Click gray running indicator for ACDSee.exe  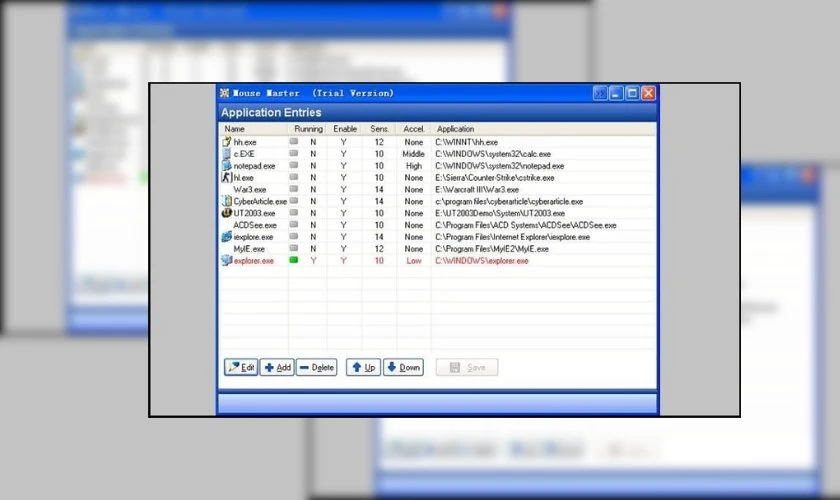(x=294, y=225)
